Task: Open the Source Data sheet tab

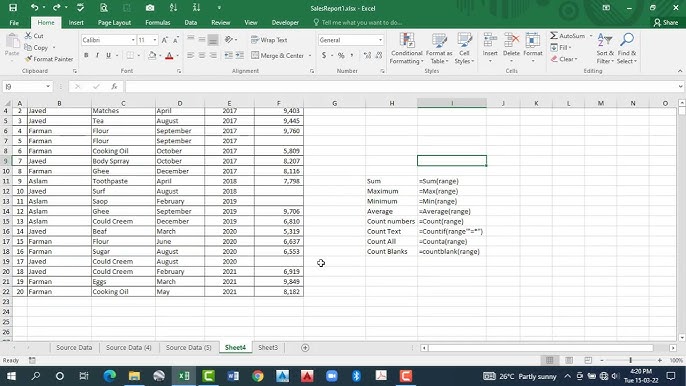Action: 74,347
